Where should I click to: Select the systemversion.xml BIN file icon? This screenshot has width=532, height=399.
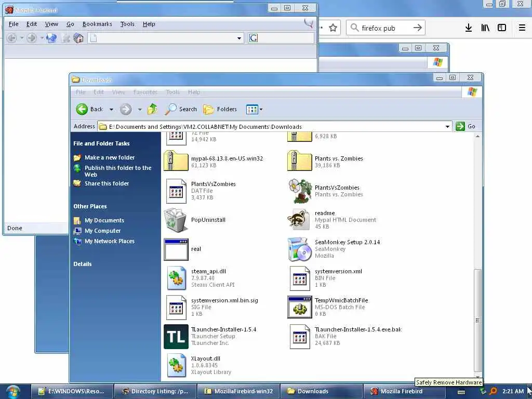tap(300, 278)
